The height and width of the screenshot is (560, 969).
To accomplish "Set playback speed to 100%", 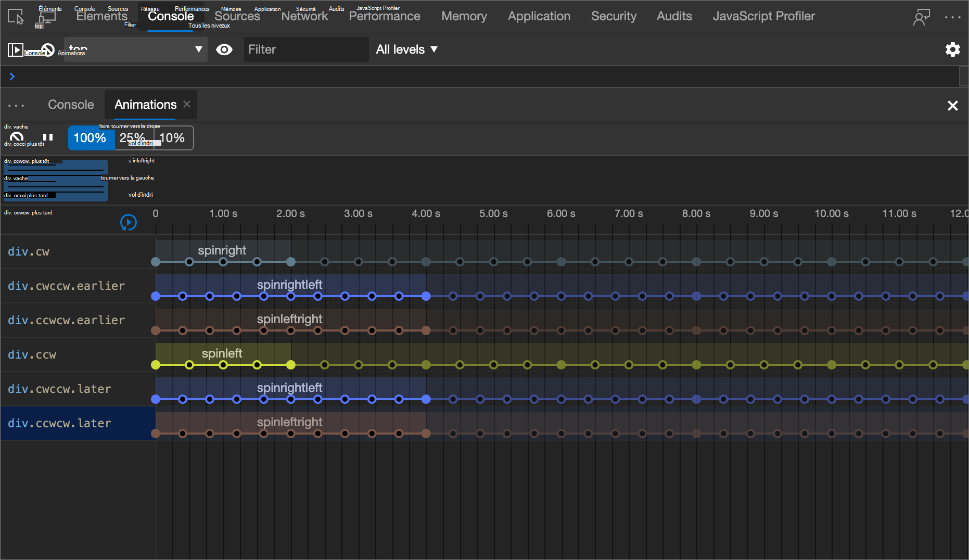I will pyautogui.click(x=90, y=138).
